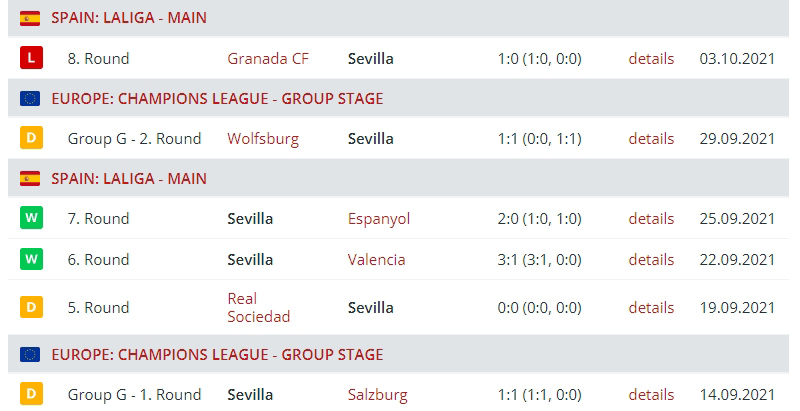This screenshot has height=411, width=800.
Task: Open details for Real Sociedad vs Sevilla
Action: point(651,307)
